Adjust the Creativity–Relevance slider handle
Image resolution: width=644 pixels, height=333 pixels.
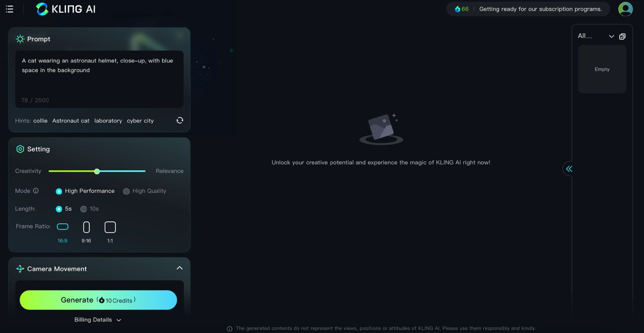(97, 172)
